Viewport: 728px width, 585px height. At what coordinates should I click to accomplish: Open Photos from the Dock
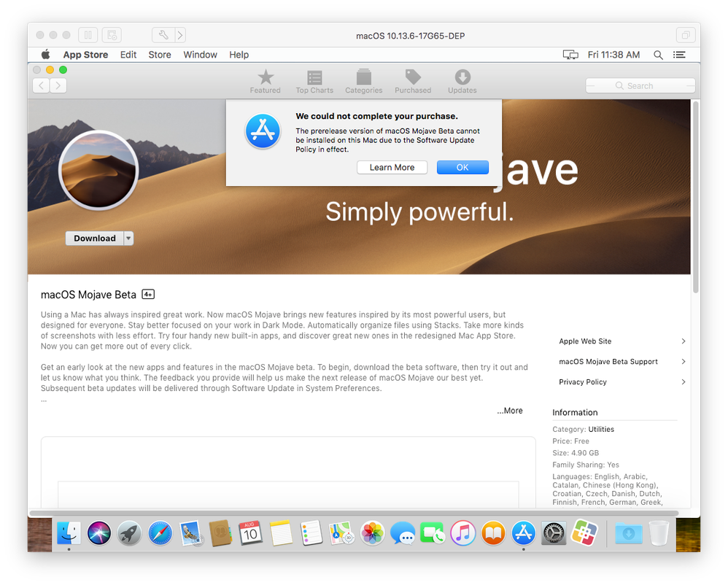372,532
